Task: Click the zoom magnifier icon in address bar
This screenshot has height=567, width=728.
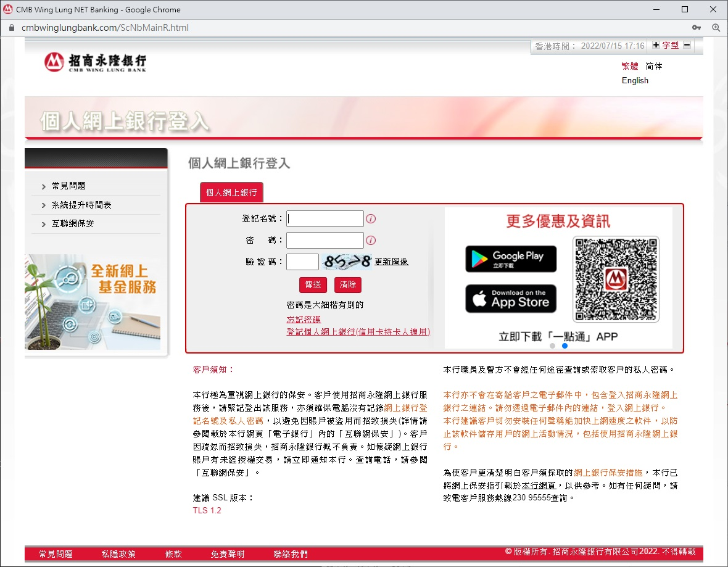Action: [716, 27]
